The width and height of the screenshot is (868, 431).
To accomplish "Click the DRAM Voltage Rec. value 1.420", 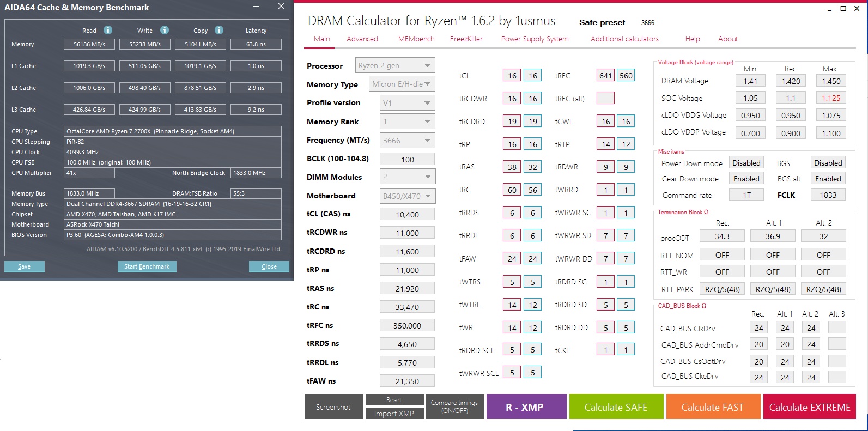I will pyautogui.click(x=791, y=81).
